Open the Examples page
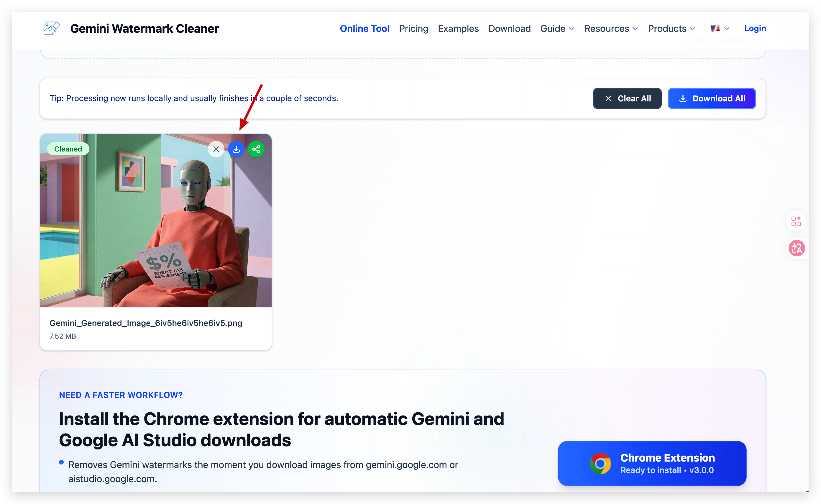 (x=458, y=29)
